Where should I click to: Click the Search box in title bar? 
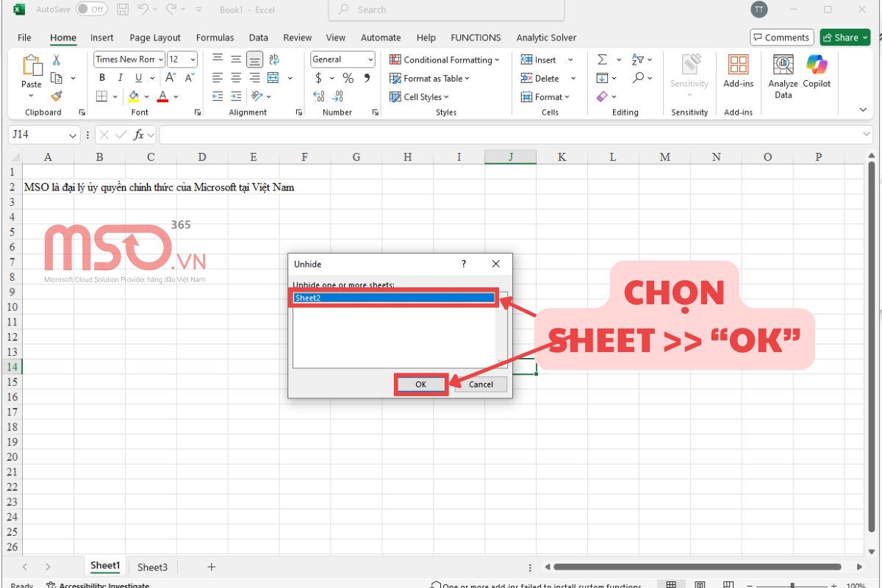click(447, 10)
